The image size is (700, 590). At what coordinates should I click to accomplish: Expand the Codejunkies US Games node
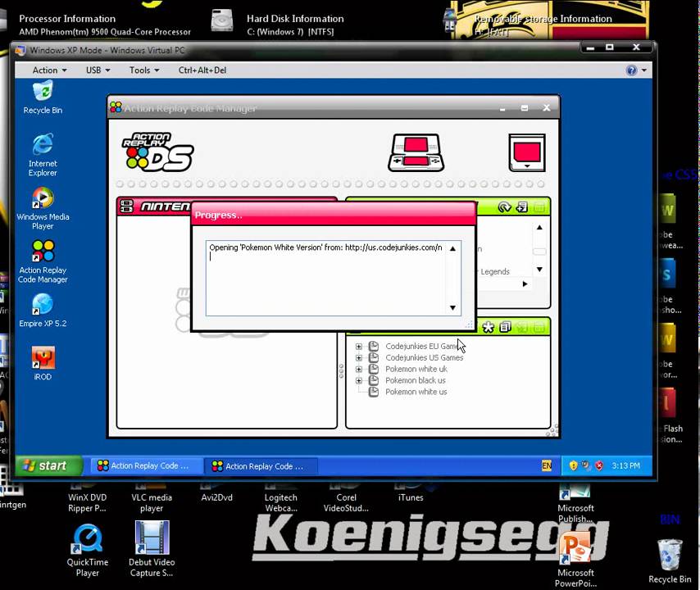[x=358, y=357]
